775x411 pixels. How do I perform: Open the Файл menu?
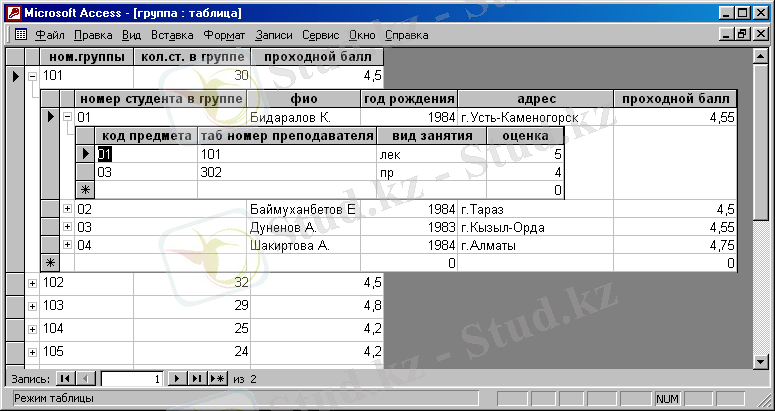(50, 34)
